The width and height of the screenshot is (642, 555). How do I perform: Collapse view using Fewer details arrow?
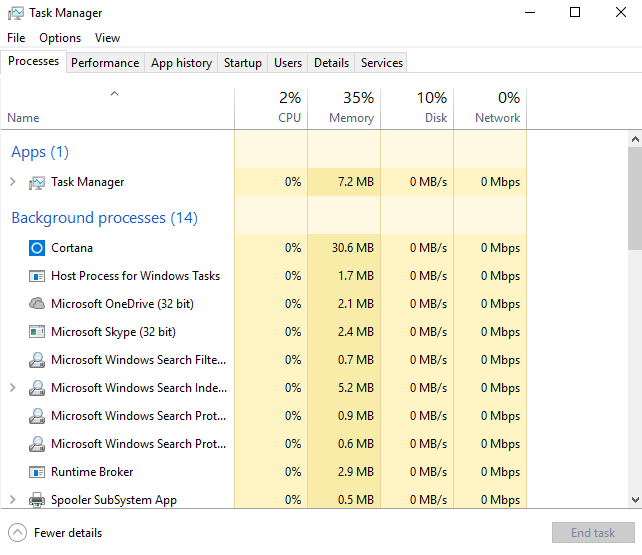[18, 533]
